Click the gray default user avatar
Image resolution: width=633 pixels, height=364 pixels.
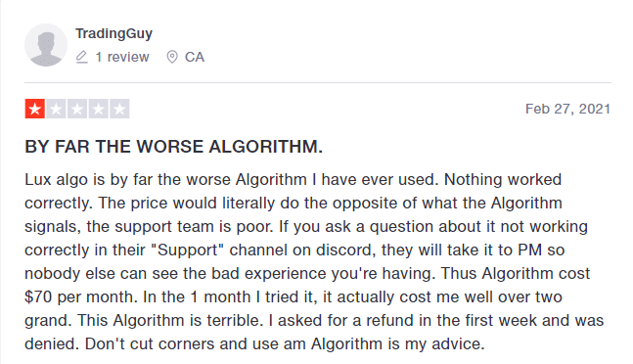click(46, 45)
